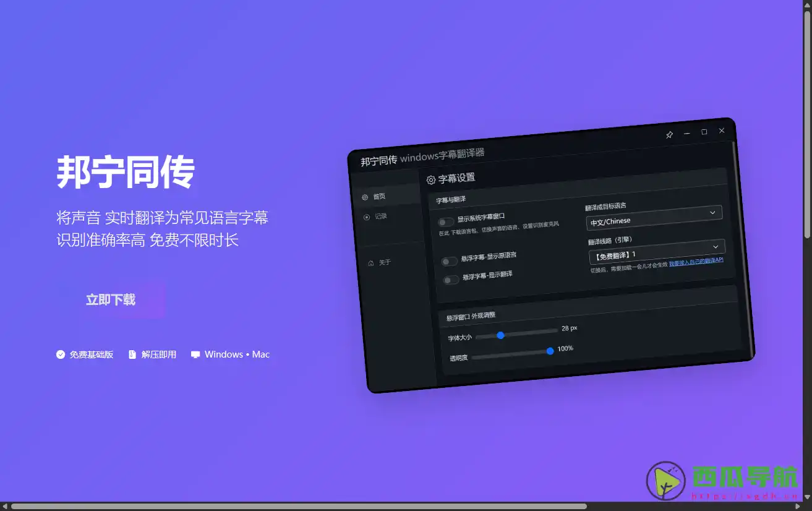Viewport: 812px width, 511px height.
Task: Select the 首页 gear icon in the sidebar
Action: 365,197
